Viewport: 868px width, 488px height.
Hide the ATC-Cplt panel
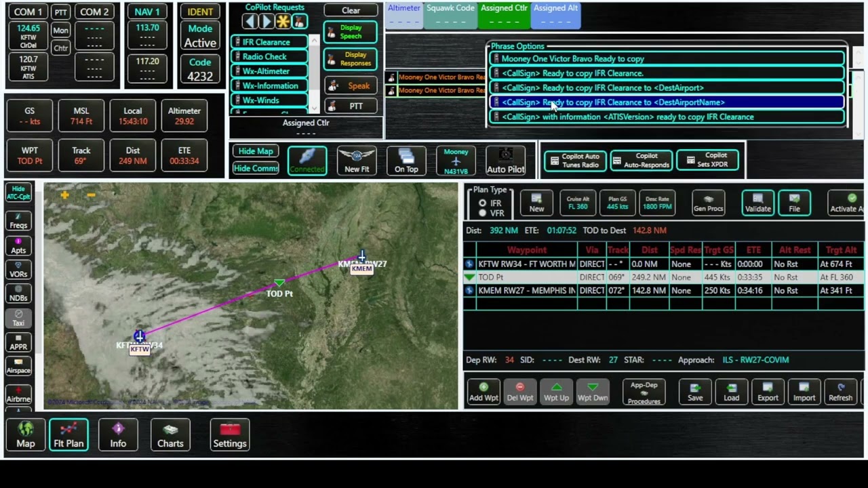click(18, 193)
